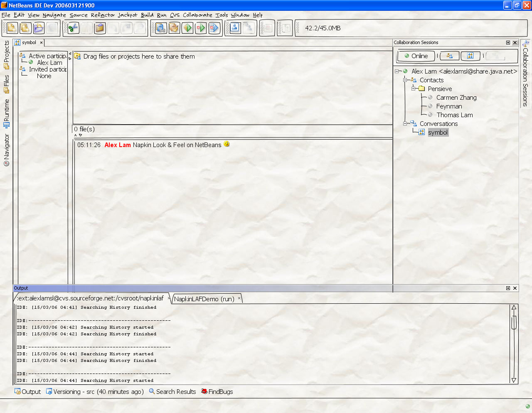Open the Search Results window button

pos(172,392)
